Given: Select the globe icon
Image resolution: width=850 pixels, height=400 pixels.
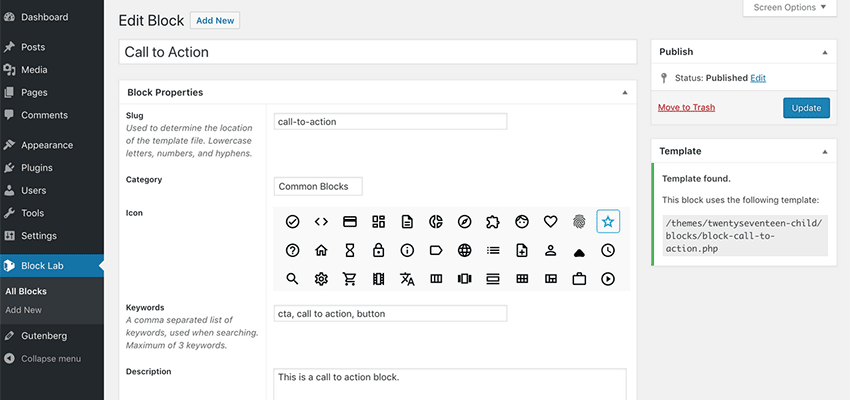Looking at the screenshot, I should click(x=464, y=250).
